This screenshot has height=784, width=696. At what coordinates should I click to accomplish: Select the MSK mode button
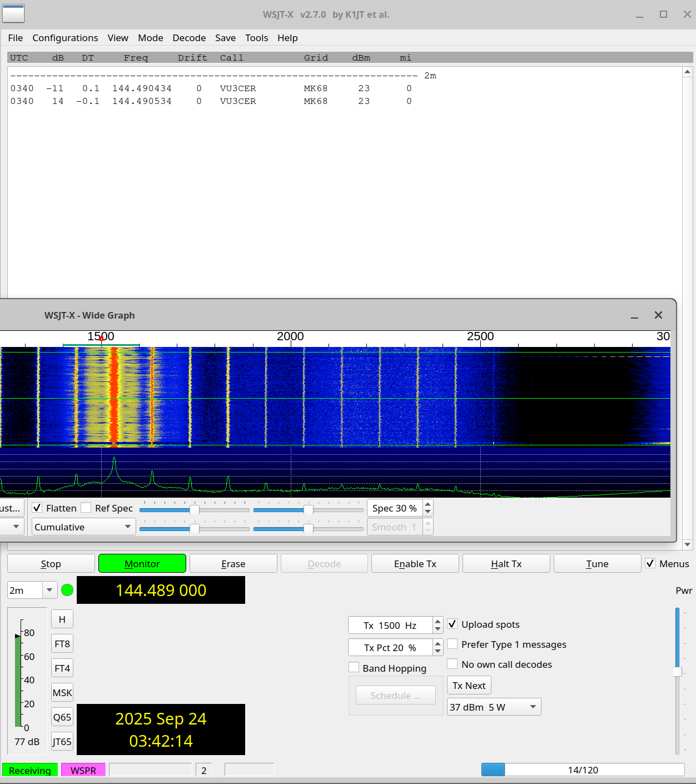click(62, 693)
